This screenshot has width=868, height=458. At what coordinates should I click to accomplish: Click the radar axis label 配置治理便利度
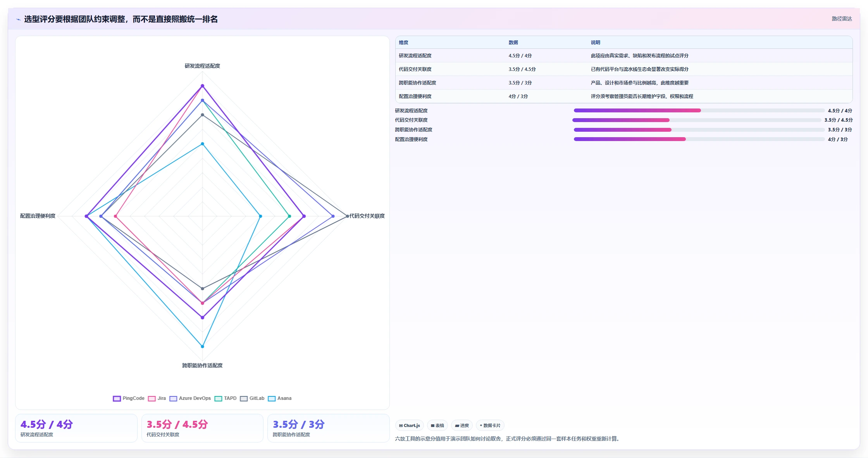pyautogui.click(x=38, y=216)
